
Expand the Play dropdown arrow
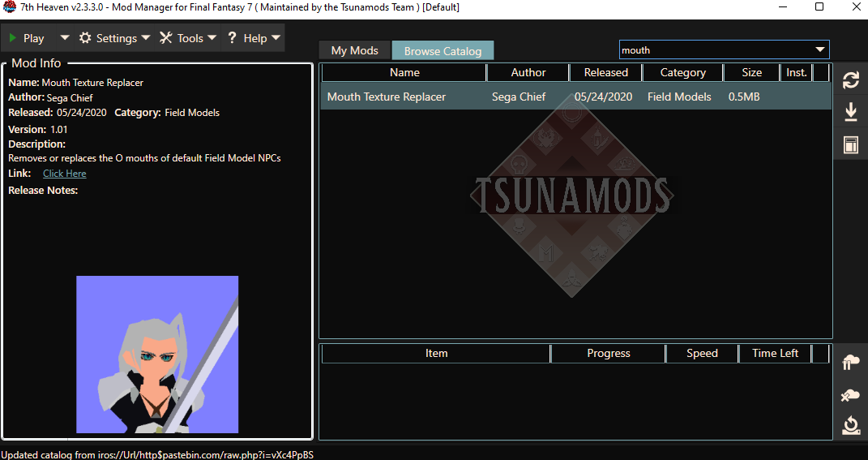(65, 37)
